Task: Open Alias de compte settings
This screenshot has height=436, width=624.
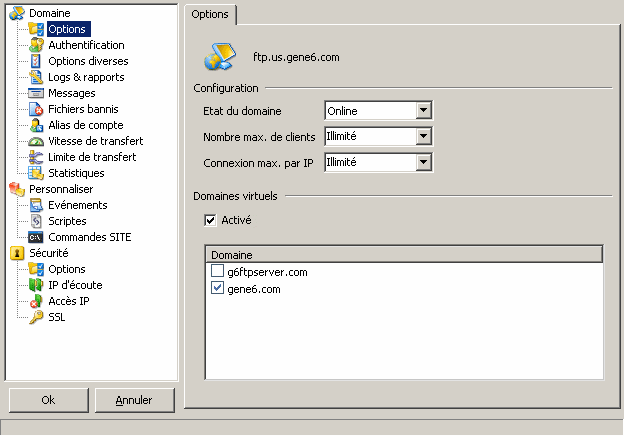Action: [86, 125]
